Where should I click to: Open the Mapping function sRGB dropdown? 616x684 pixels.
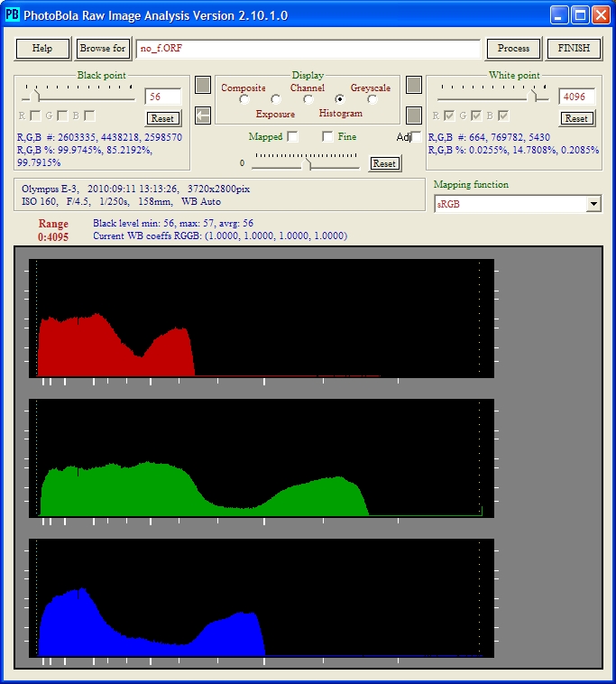593,204
